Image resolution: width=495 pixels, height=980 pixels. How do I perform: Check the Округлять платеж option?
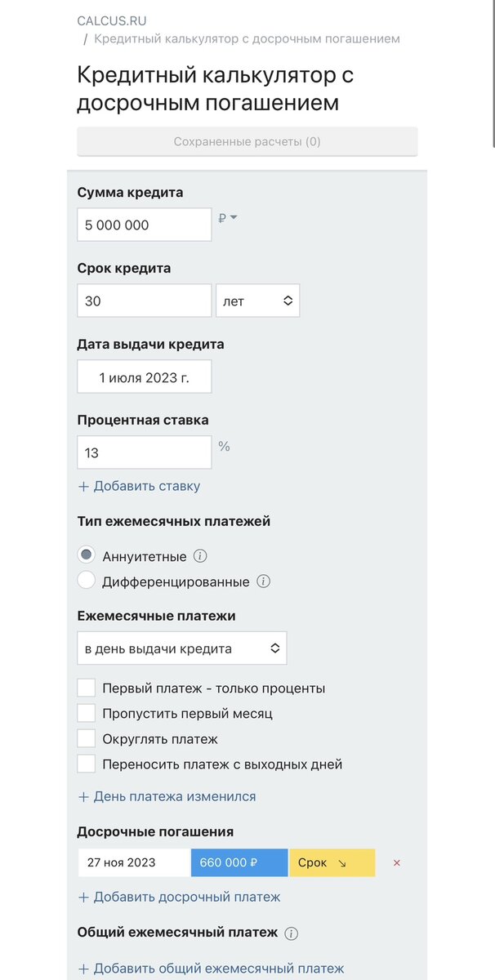tap(86, 737)
